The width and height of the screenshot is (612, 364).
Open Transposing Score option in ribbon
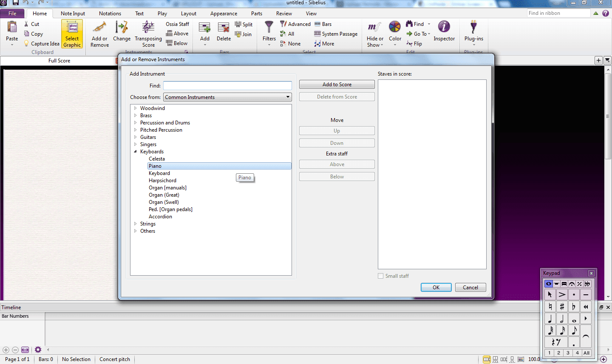148,34
